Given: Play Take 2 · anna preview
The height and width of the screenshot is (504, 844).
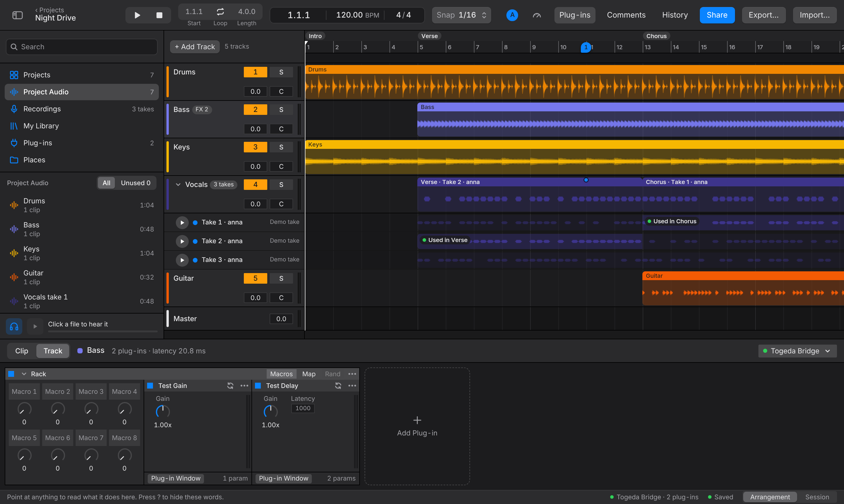Looking at the screenshot, I should pyautogui.click(x=182, y=241).
